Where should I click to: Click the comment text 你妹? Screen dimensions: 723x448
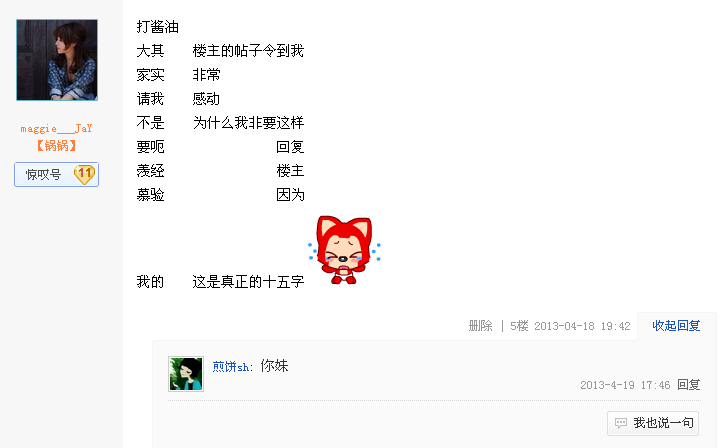pyautogui.click(x=274, y=366)
